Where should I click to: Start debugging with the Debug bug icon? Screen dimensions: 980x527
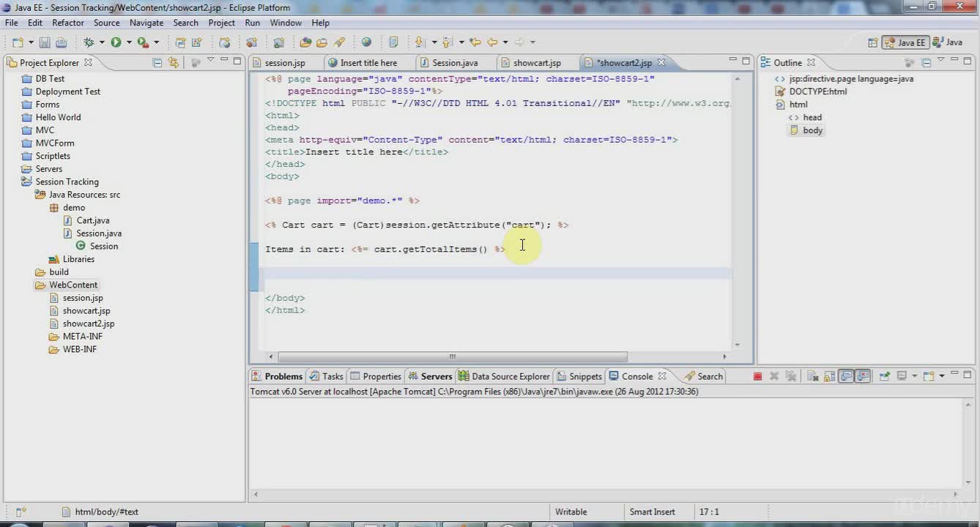pos(88,42)
